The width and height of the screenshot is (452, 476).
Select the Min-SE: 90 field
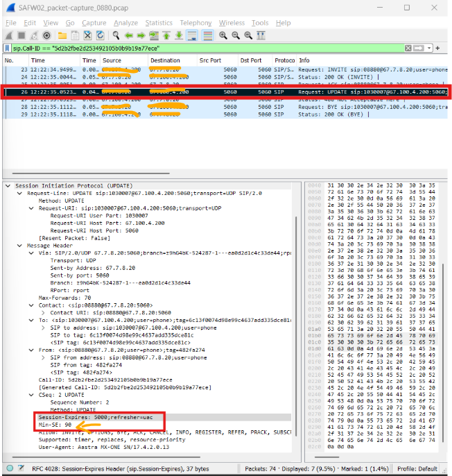point(55,425)
